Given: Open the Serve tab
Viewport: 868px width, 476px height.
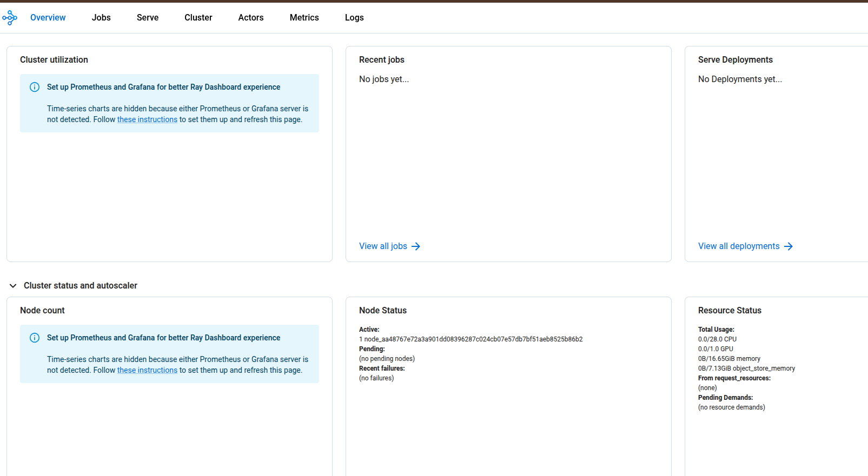Looking at the screenshot, I should coord(148,18).
